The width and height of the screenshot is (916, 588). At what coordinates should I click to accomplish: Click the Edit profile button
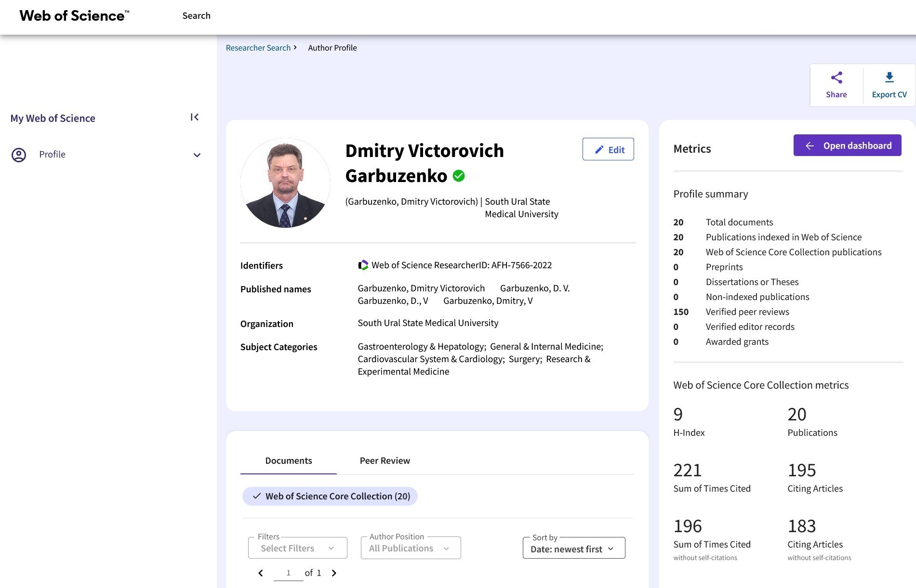pyautogui.click(x=608, y=149)
